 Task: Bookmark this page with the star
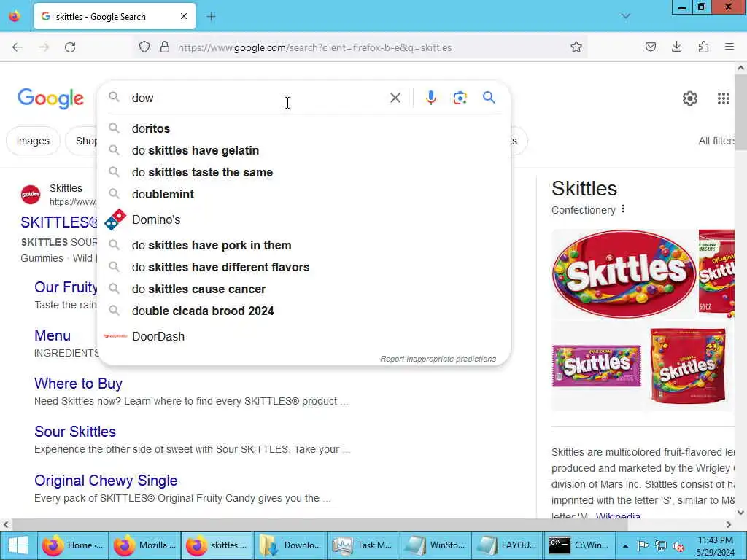576,47
